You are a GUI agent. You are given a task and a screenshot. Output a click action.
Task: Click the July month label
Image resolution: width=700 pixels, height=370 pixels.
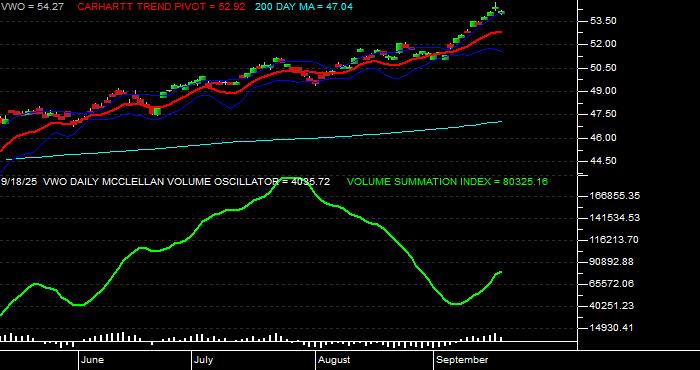coord(204,360)
